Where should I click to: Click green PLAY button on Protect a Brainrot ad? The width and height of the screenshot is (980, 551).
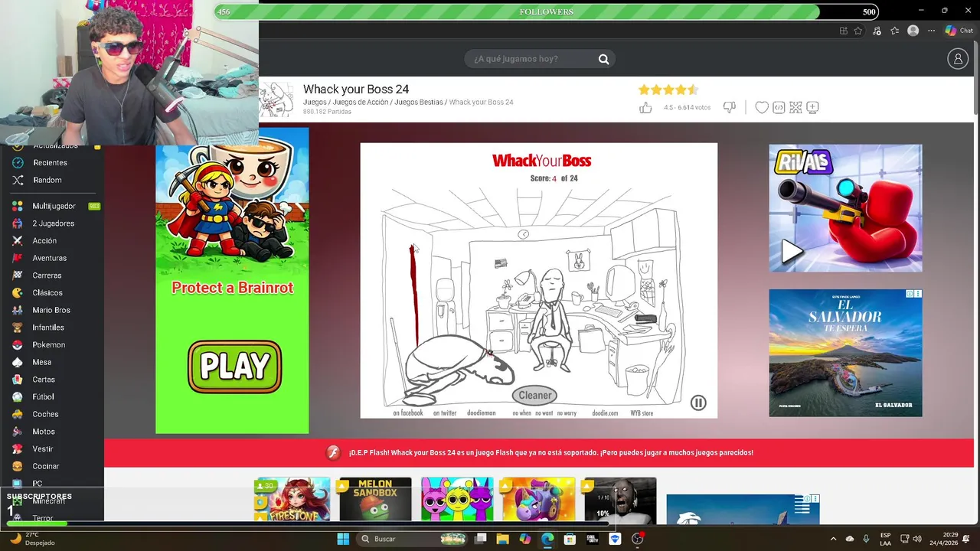[234, 367]
